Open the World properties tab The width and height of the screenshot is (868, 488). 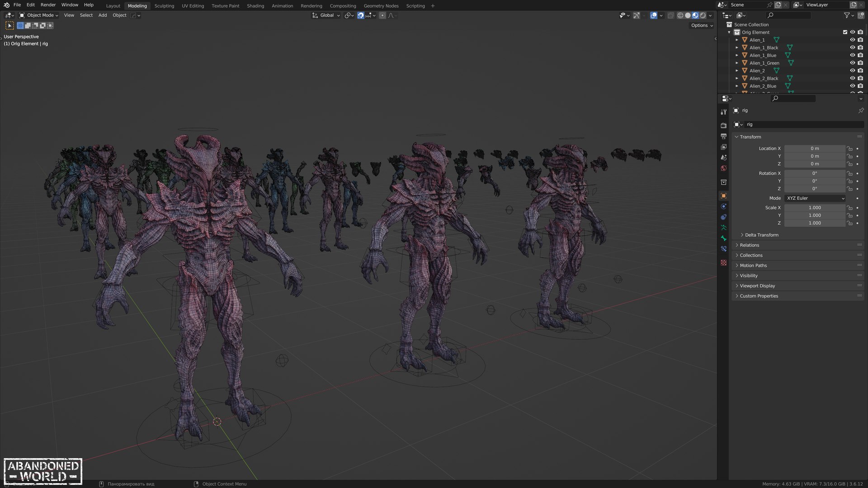[x=723, y=169]
